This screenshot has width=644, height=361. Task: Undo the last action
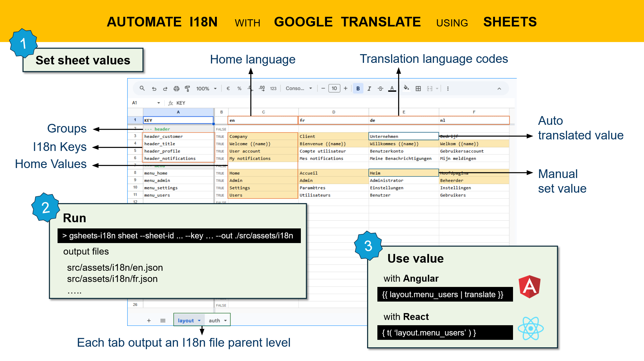154,89
